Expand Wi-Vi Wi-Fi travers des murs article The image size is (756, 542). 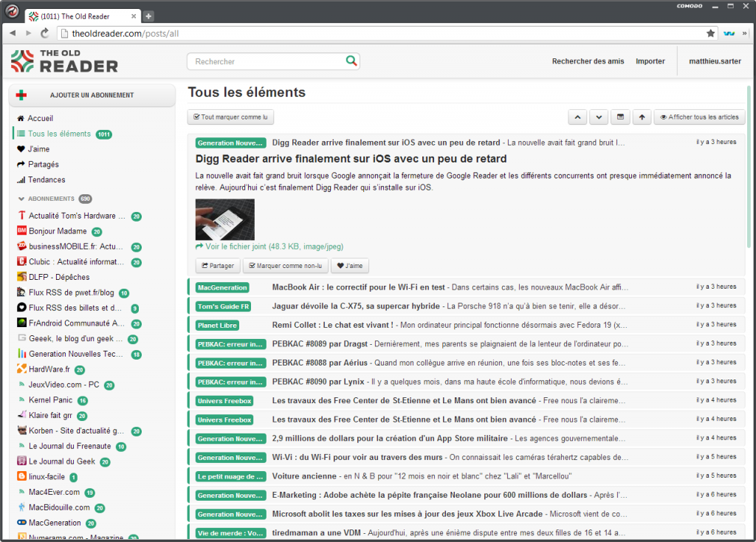(x=467, y=457)
